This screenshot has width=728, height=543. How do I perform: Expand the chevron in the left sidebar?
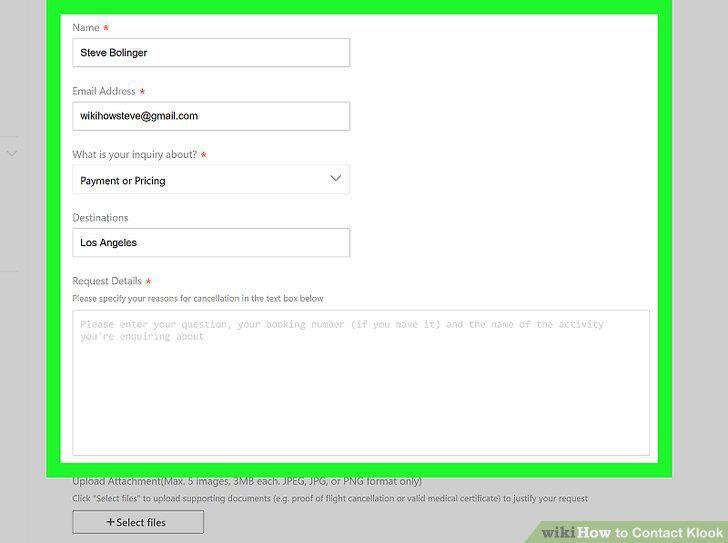[x=12, y=153]
